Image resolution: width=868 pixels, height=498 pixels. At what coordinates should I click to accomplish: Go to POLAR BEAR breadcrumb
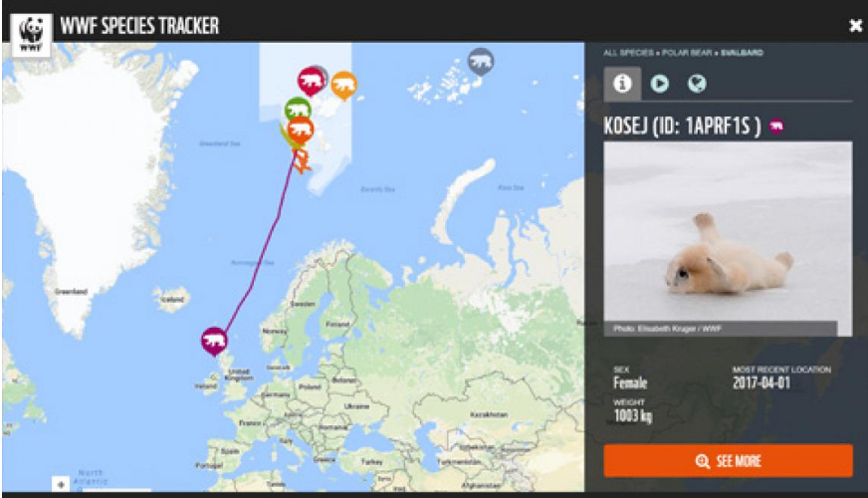point(687,53)
